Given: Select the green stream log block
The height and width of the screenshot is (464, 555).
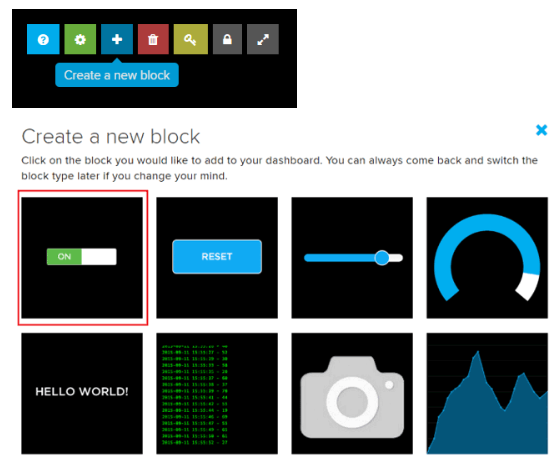Looking at the screenshot, I should [217, 393].
